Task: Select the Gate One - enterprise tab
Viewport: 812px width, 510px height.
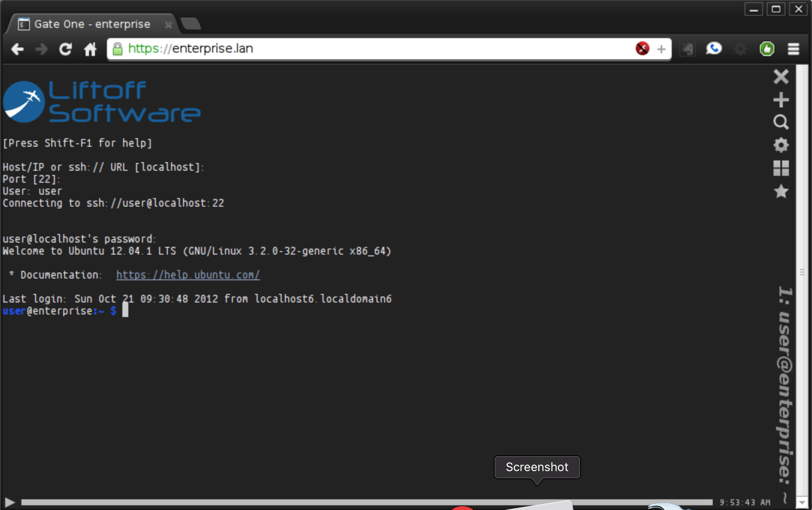Action: click(92, 24)
